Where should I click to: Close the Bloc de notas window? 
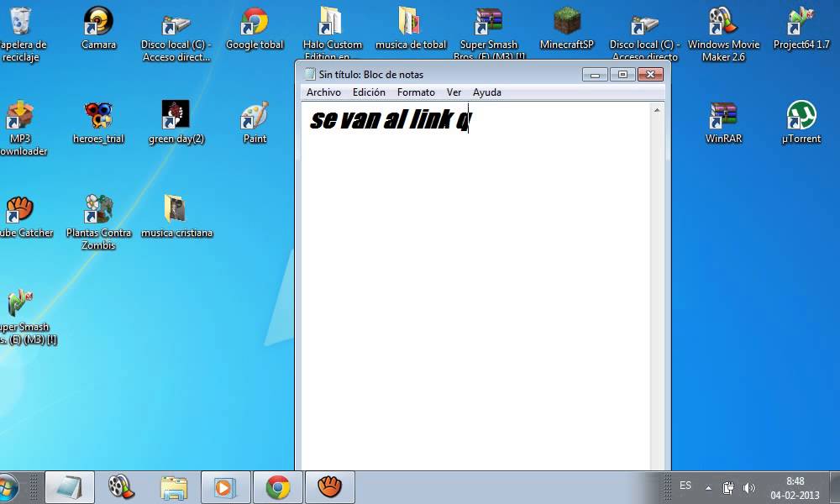[650, 75]
